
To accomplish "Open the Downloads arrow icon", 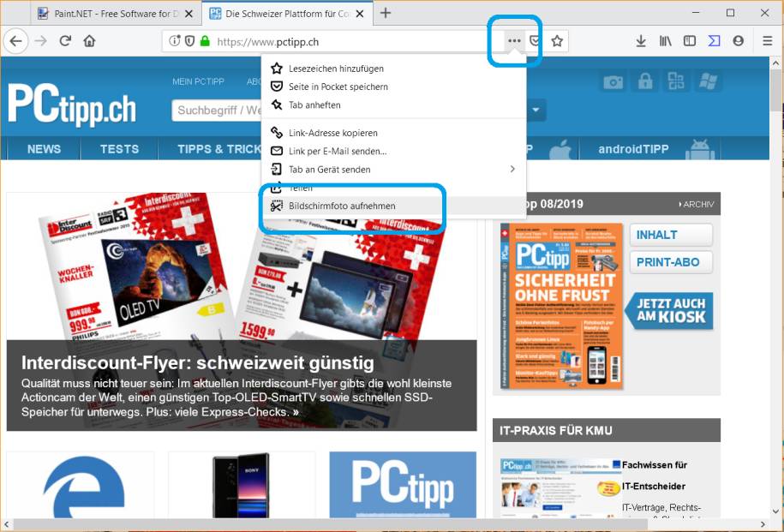I will (641, 41).
